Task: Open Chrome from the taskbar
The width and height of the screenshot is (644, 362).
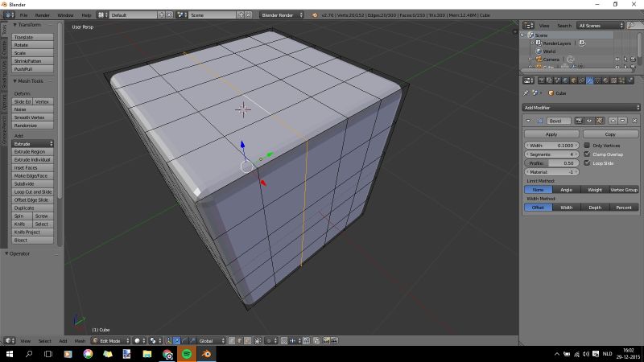Action: [167, 354]
